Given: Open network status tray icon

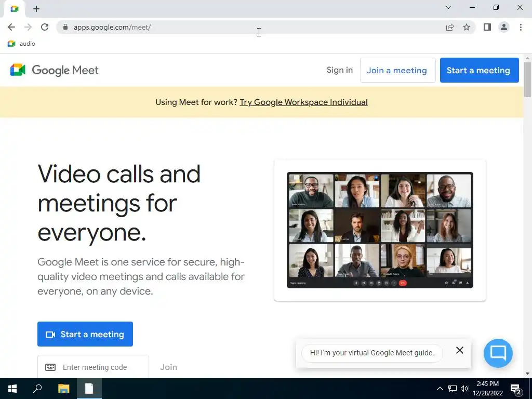Looking at the screenshot, I should [x=453, y=389].
